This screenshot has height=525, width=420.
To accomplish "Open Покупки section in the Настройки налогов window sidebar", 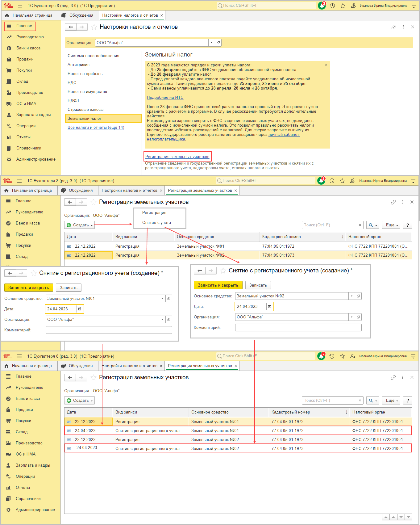I will 24,70.
